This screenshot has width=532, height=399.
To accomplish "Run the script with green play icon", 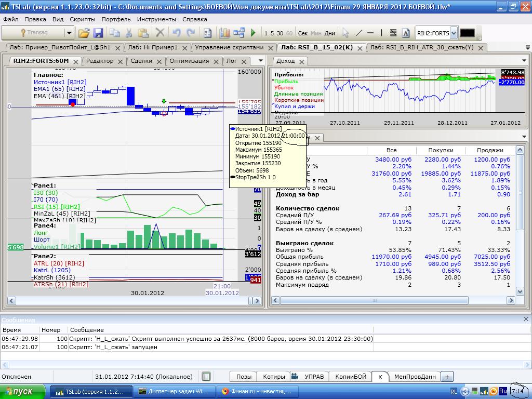I will point(253,33).
